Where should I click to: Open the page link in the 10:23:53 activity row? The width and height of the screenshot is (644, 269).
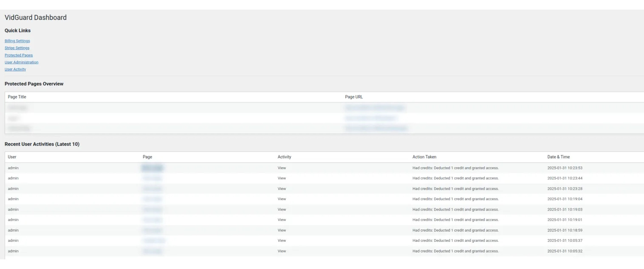[152, 168]
